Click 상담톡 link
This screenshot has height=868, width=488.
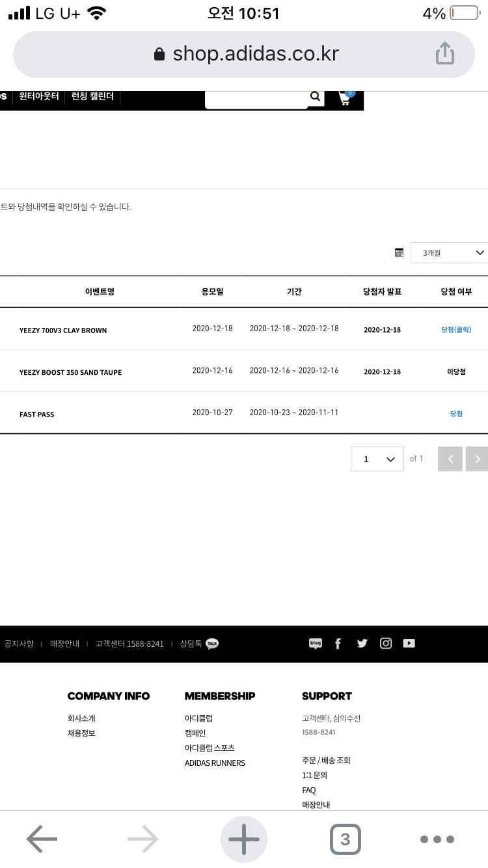(191, 644)
